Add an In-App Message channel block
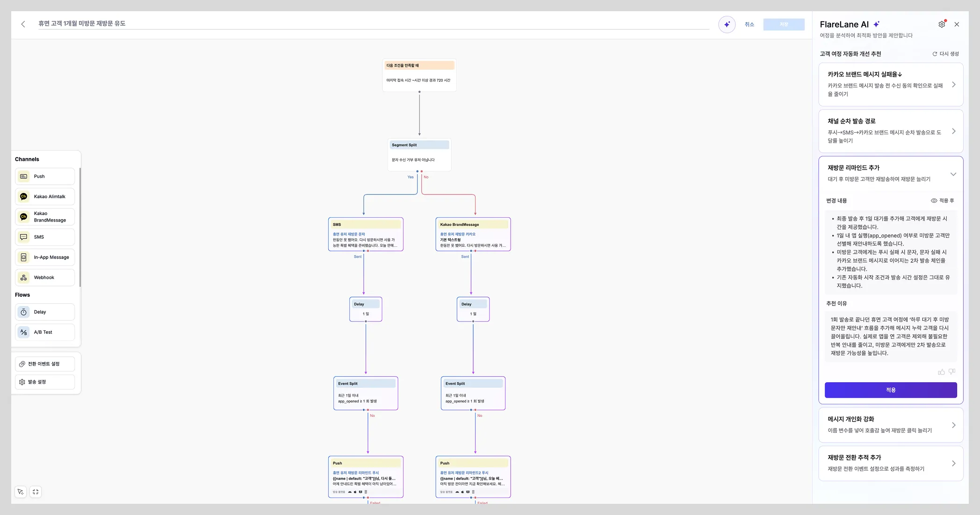This screenshot has width=980, height=515. point(45,257)
